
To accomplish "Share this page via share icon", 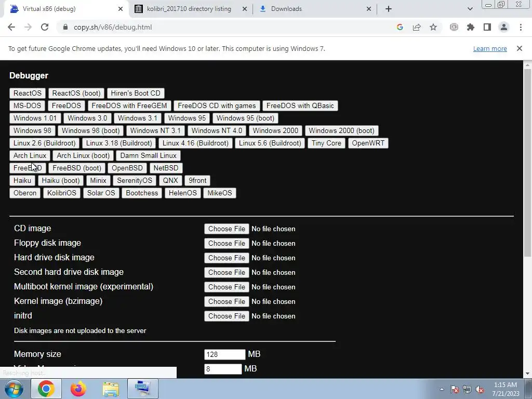I will [417, 27].
